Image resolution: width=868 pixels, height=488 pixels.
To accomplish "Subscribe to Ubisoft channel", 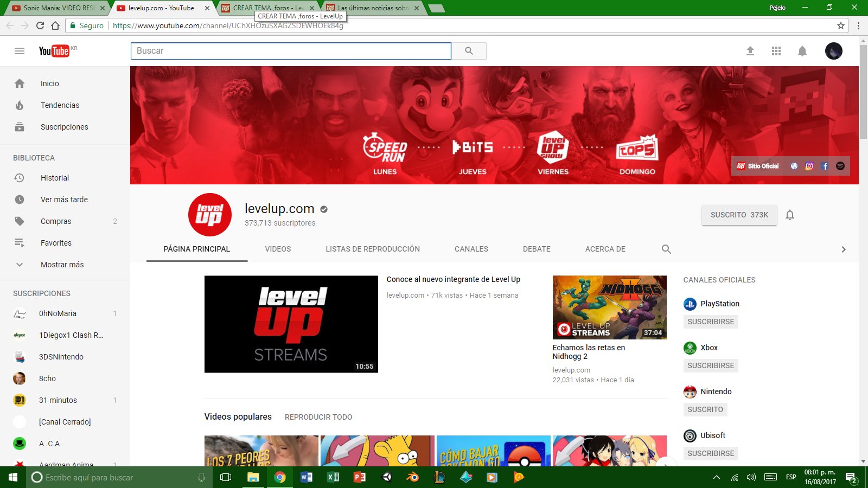I will tap(711, 453).
